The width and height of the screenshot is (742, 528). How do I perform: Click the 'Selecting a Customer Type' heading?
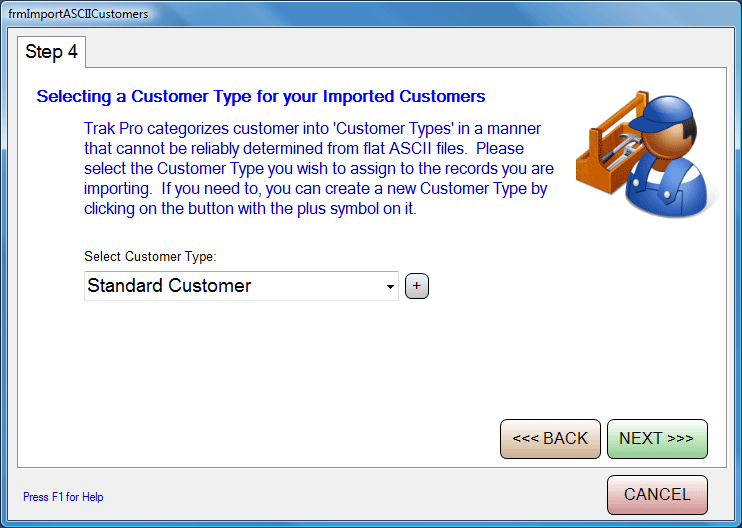[261, 96]
